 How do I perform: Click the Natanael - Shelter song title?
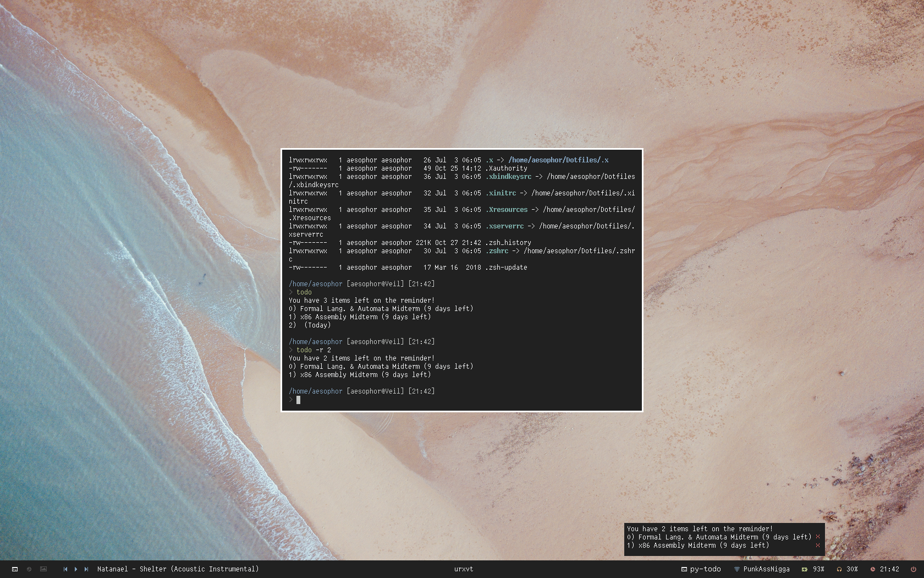coord(178,569)
